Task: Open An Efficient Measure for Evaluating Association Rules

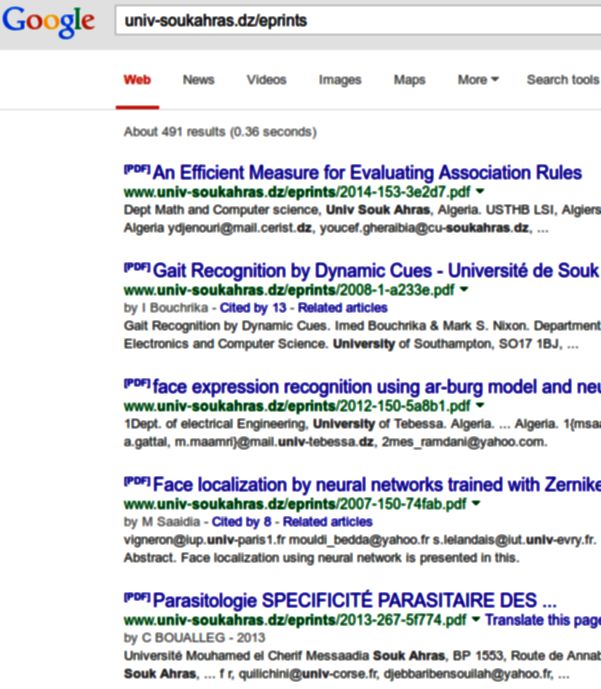Action: coord(367,173)
